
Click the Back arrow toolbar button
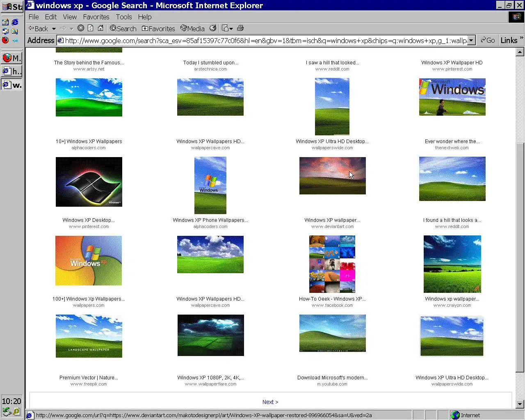[38, 28]
